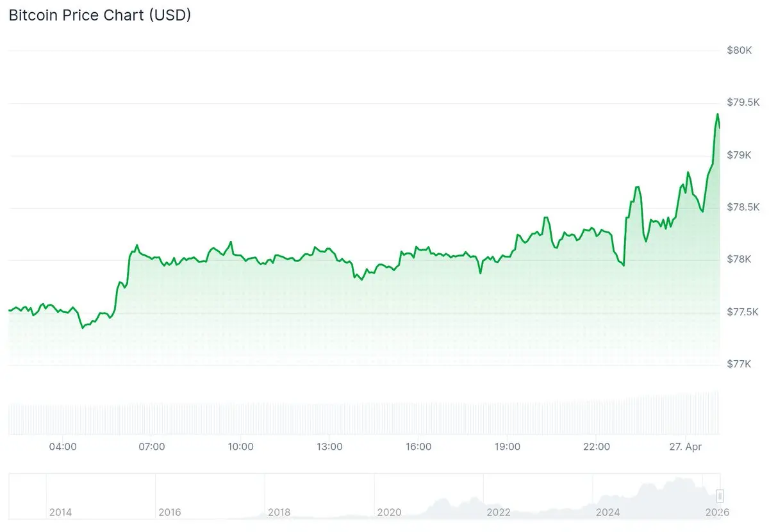The height and width of the screenshot is (532, 769).
Task: Click the 16:00 label on the time axis
Action: click(418, 447)
